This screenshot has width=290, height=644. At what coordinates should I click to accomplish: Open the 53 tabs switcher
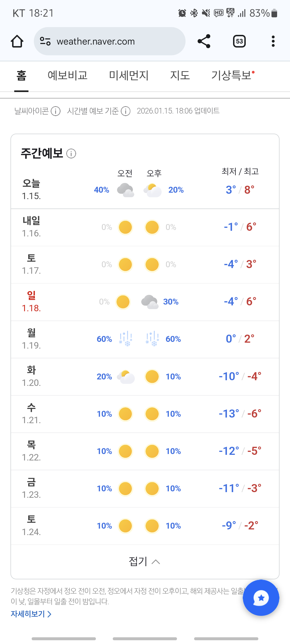[239, 41]
